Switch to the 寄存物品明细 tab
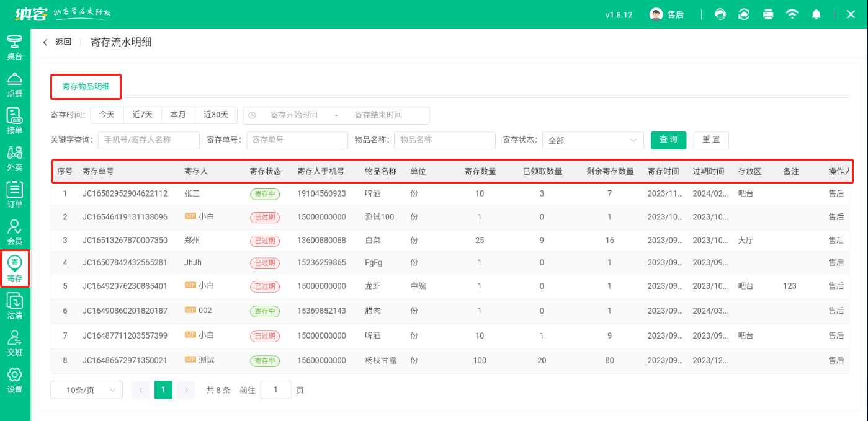This screenshot has height=421, width=868. point(86,87)
